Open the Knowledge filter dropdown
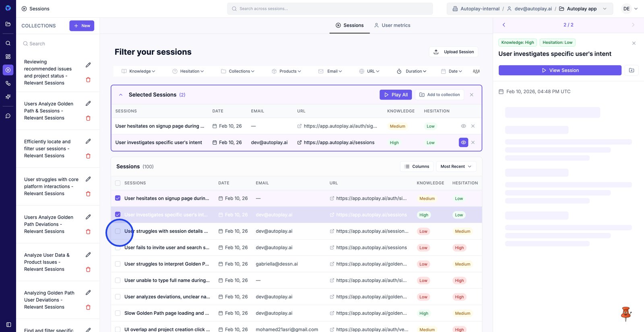Image resolution: width=644 pixels, height=332 pixels. [x=138, y=71]
